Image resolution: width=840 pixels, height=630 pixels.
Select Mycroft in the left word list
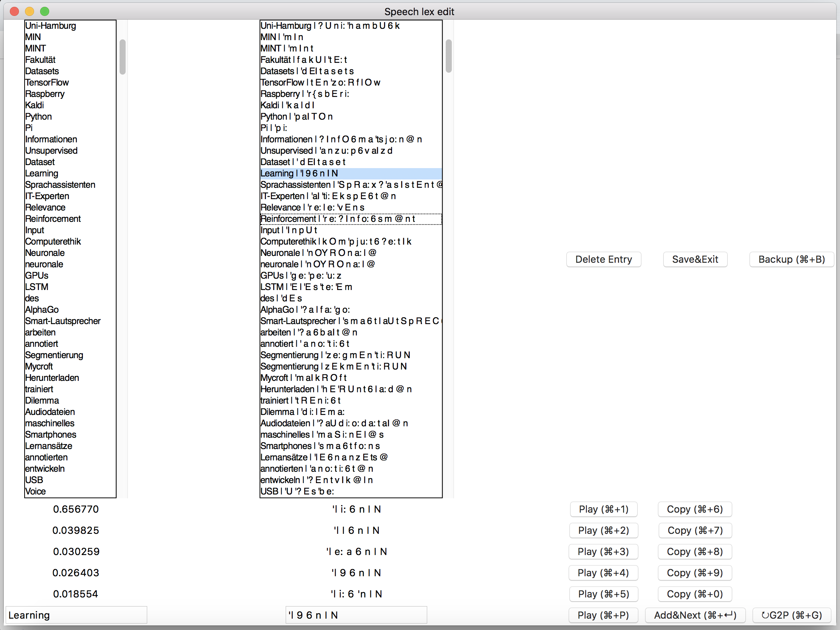pos(39,366)
